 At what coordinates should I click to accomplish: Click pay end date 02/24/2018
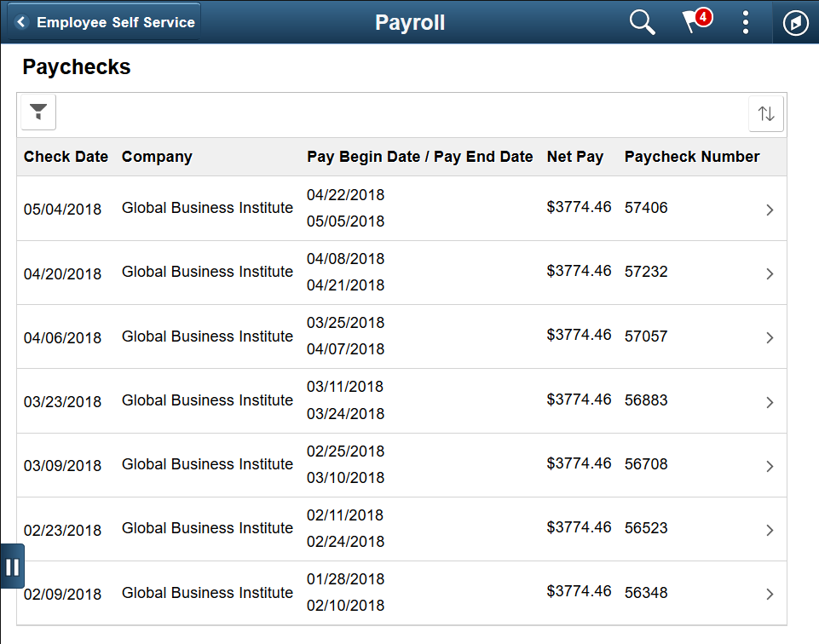[346, 542]
